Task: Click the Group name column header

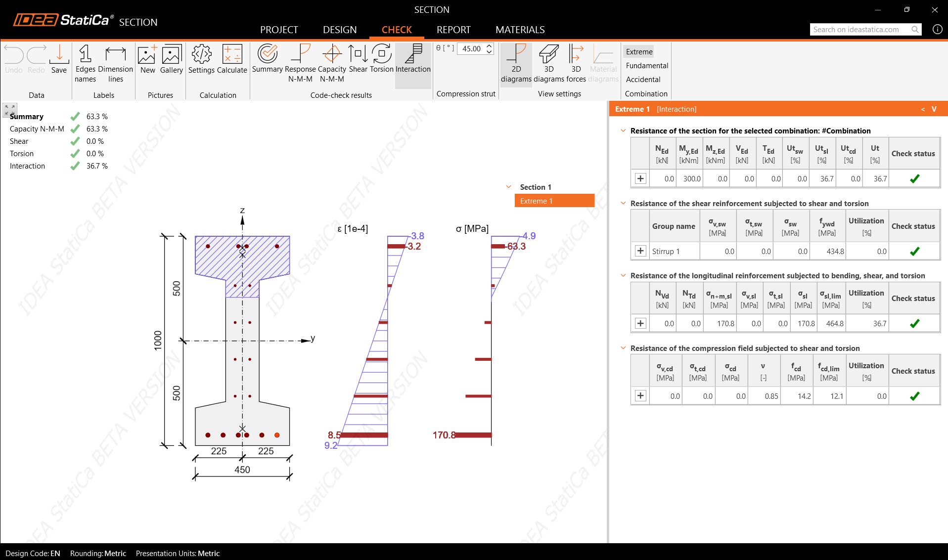Action: tap(674, 226)
